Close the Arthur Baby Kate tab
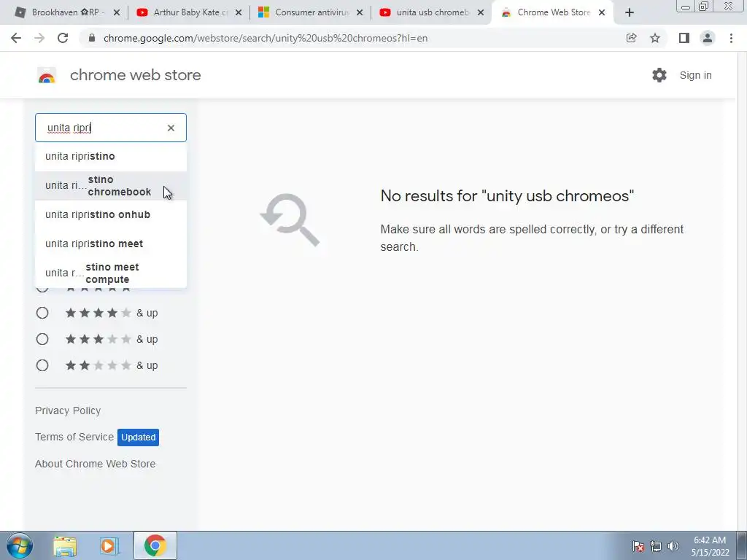The height and width of the screenshot is (560, 747). (x=239, y=12)
